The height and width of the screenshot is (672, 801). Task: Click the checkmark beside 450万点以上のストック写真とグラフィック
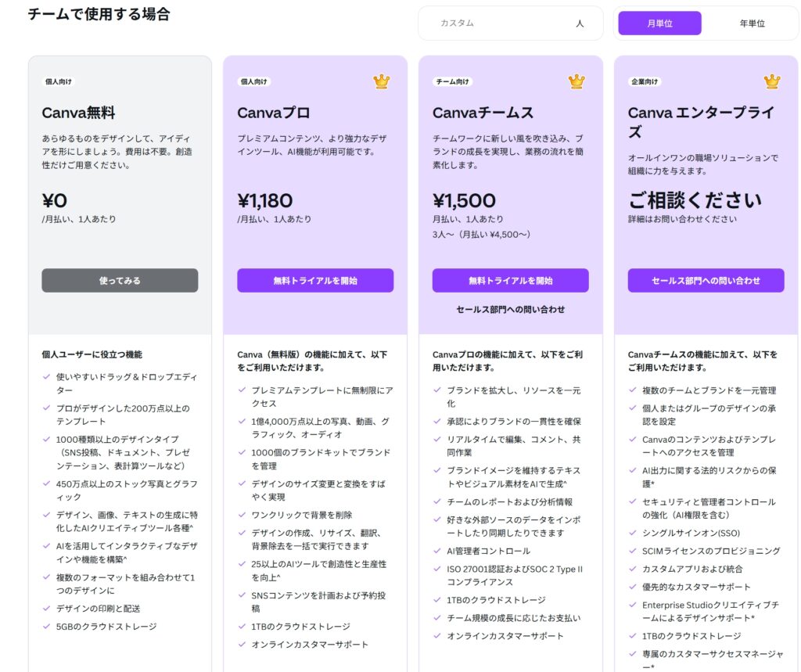pyautogui.click(x=46, y=483)
